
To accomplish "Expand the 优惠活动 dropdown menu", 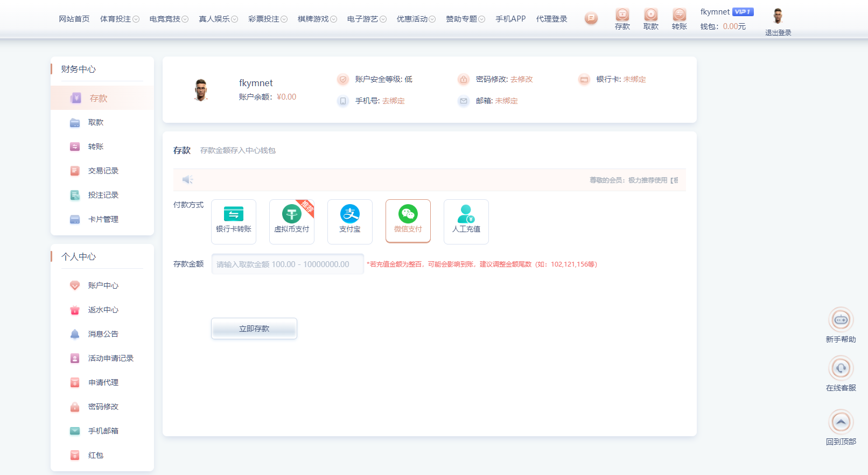I will pos(416,19).
